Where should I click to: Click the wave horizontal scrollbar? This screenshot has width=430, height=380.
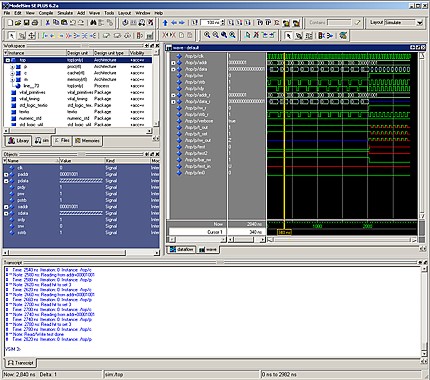[342, 240]
